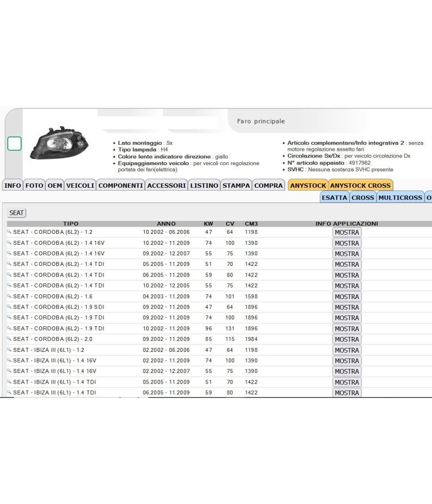Click magnifier beside Cordoba 1.4 16V 74 kW
This screenshot has width=432, height=504.
coord(9,242)
